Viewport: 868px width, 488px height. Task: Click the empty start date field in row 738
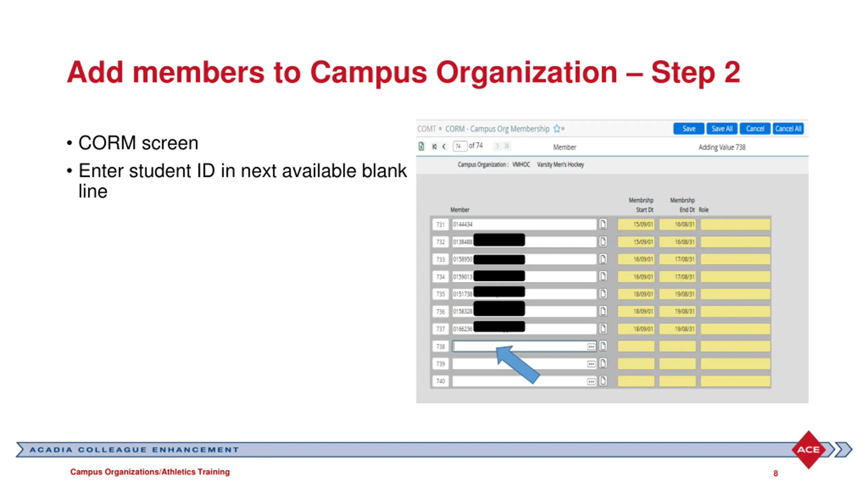coord(636,346)
